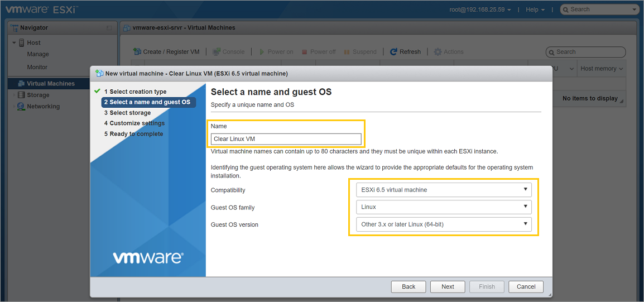644x302 pixels.
Task: Open the Help menu
Action: (535, 9)
